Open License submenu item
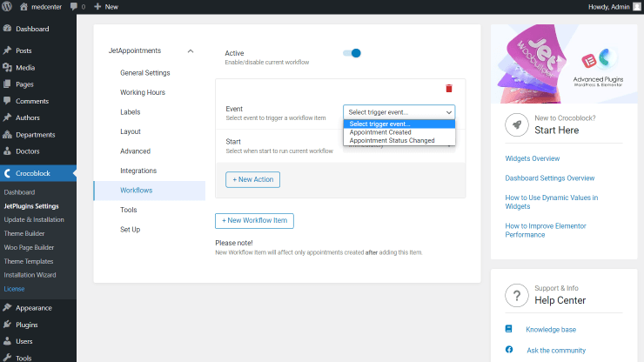The height and width of the screenshot is (362, 644). pos(14,289)
